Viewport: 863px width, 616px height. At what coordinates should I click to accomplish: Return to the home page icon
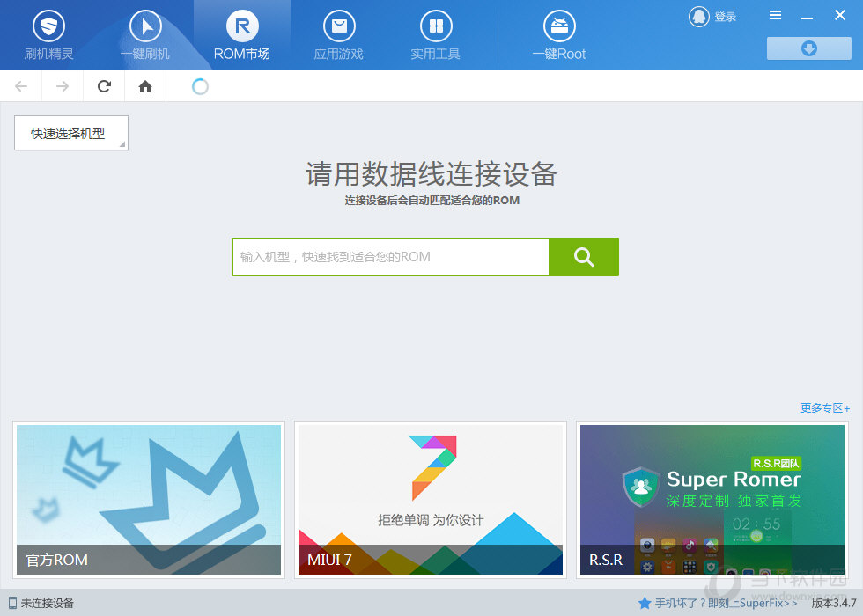(x=145, y=86)
